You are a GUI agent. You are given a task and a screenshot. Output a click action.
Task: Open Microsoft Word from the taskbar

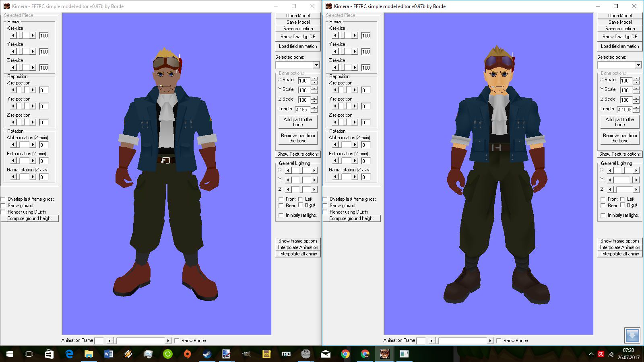pyautogui.click(x=108, y=354)
